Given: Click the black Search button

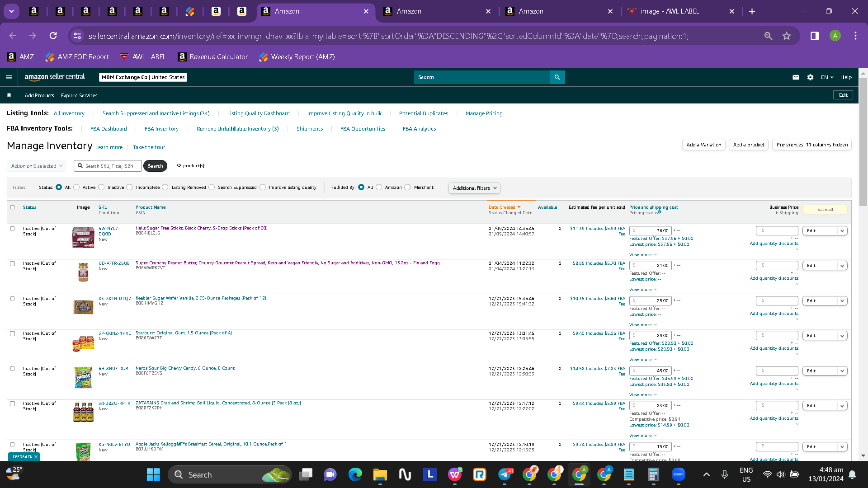Looking at the screenshot, I should (155, 166).
